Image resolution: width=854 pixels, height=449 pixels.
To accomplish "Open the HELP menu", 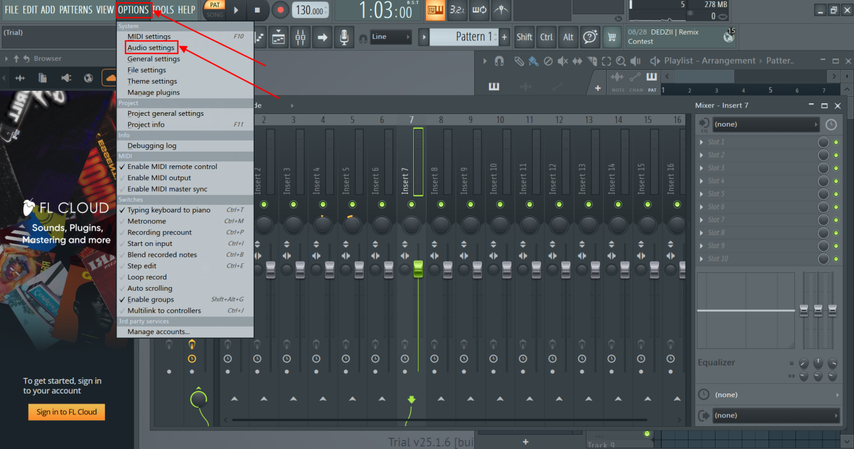I will (186, 10).
